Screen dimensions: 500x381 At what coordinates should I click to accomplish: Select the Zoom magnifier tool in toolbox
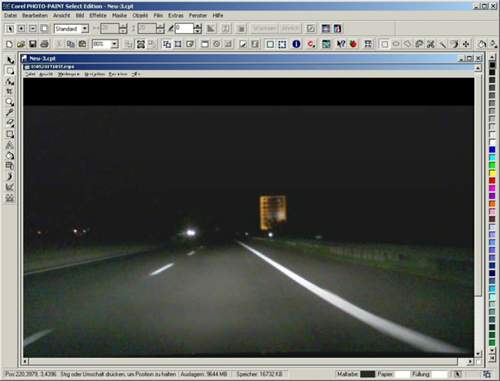coord(10,102)
